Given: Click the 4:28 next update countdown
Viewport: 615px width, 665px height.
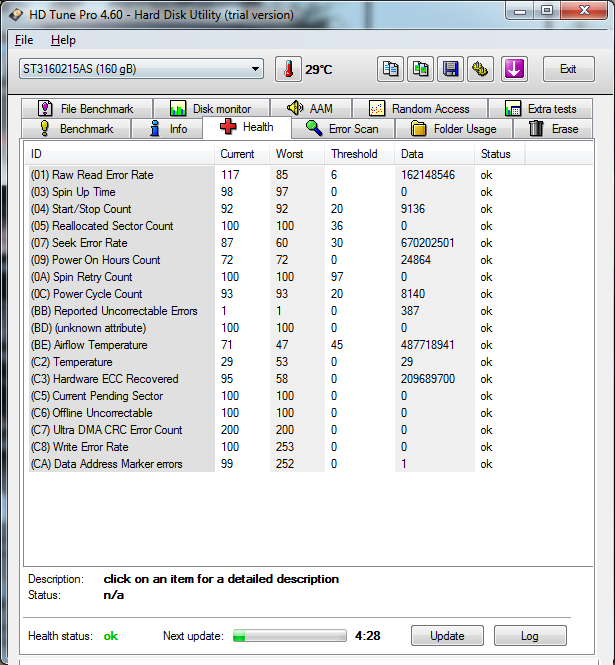Looking at the screenshot, I should point(368,636).
